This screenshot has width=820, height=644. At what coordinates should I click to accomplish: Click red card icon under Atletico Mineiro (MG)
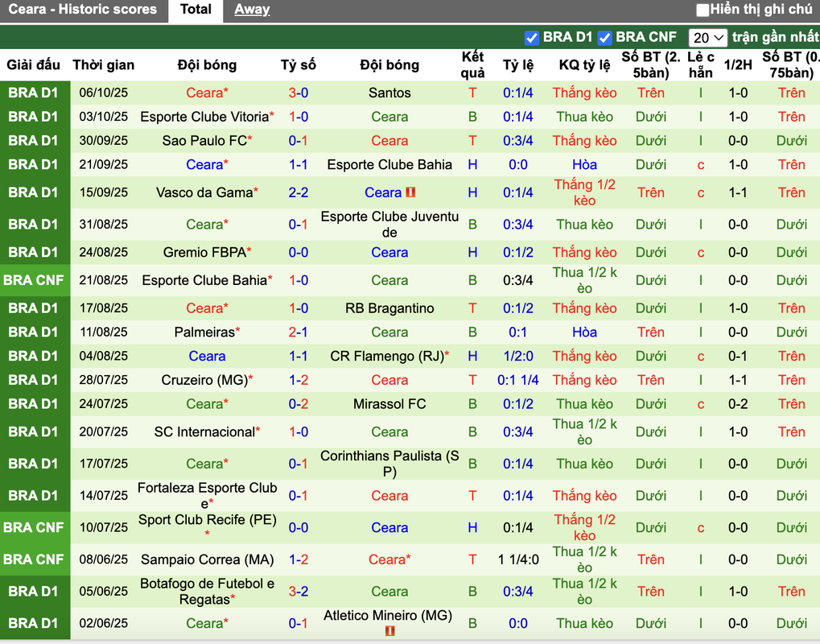389,631
